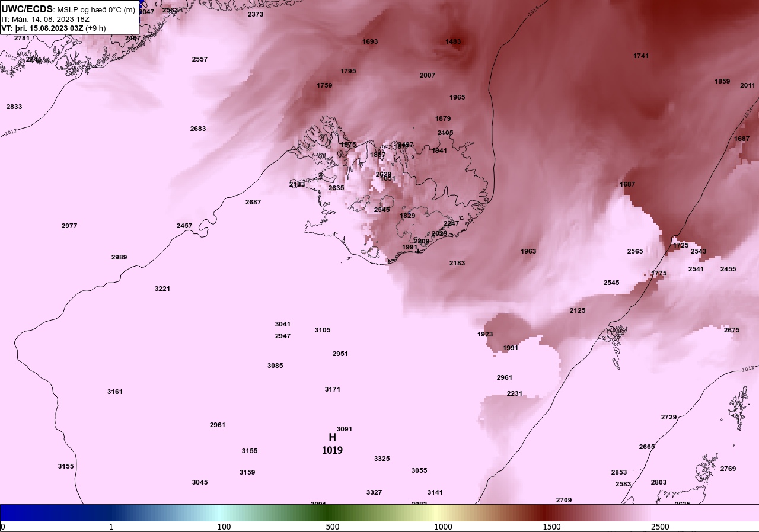The width and height of the screenshot is (759, 532).
Task: Click the 2947 height value
Action: (283, 336)
